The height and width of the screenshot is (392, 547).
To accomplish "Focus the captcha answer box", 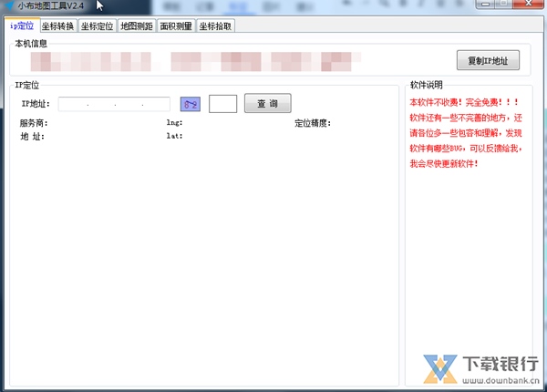I will point(223,104).
